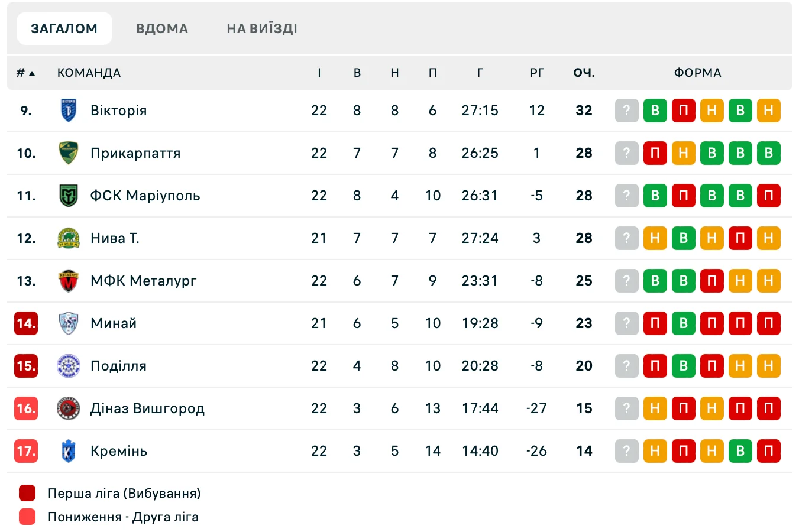Switch to the НА ВИЇЗДІ tab
This screenshot has height=532, width=799.
pyautogui.click(x=262, y=28)
